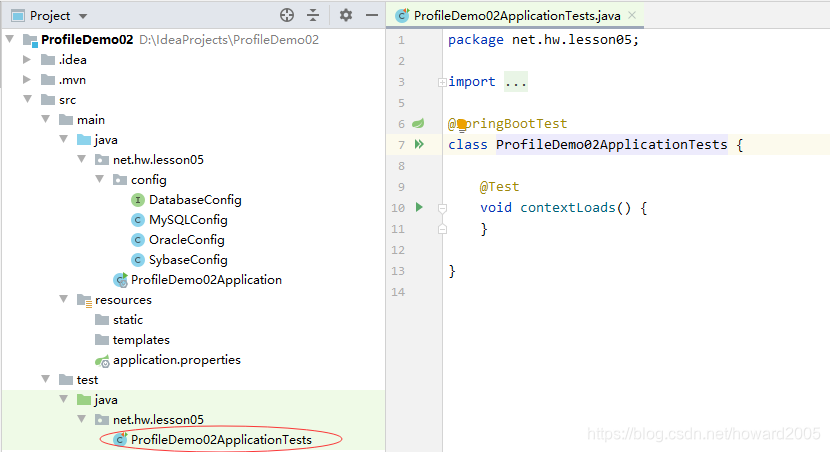Image resolution: width=830 pixels, height=452 pixels.
Task: Collapse net.hw.lesson05 package under main
Action: (x=82, y=159)
